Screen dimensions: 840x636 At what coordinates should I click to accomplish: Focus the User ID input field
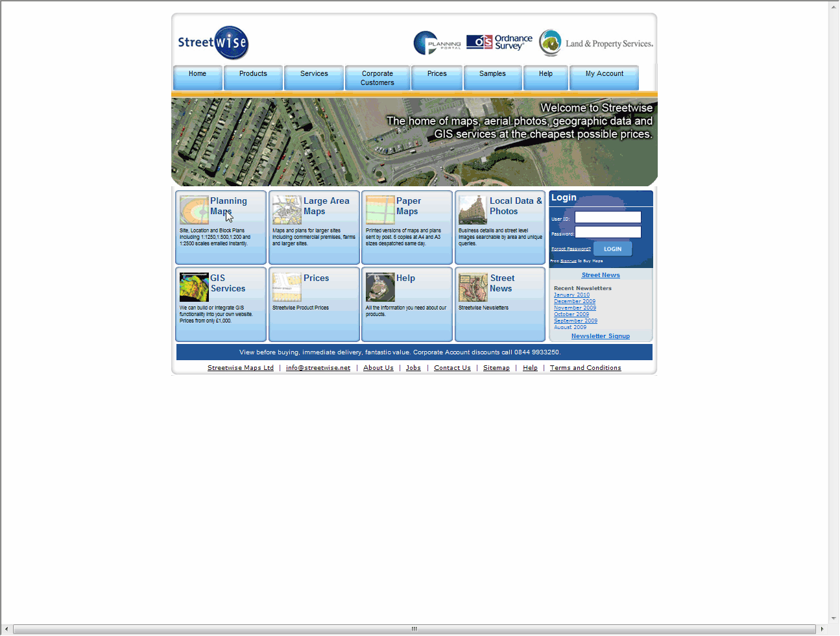tap(608, 217)
